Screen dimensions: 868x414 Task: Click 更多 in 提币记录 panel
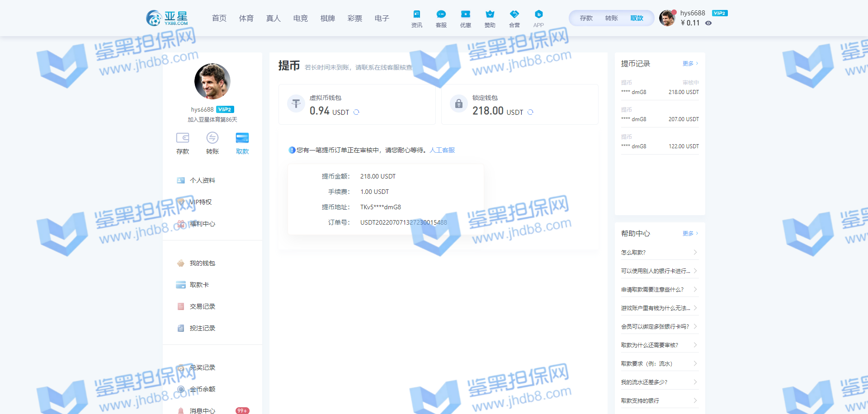[690, 64]
